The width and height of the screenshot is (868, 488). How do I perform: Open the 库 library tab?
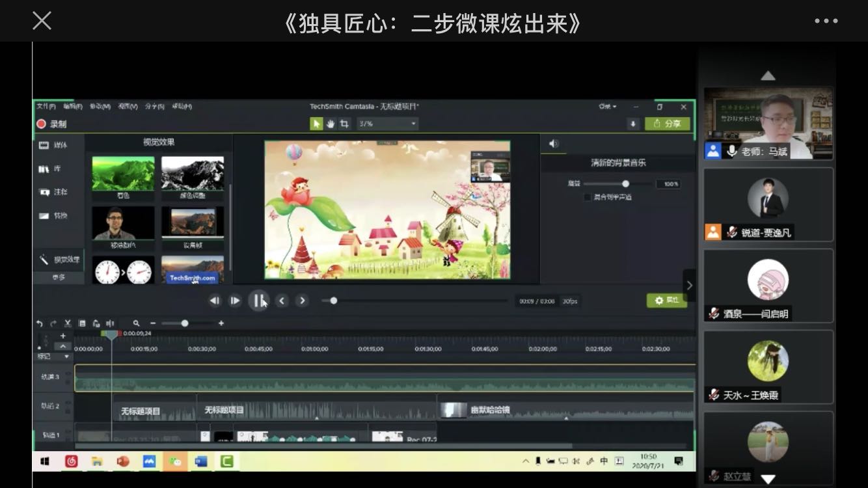point(49,169)
